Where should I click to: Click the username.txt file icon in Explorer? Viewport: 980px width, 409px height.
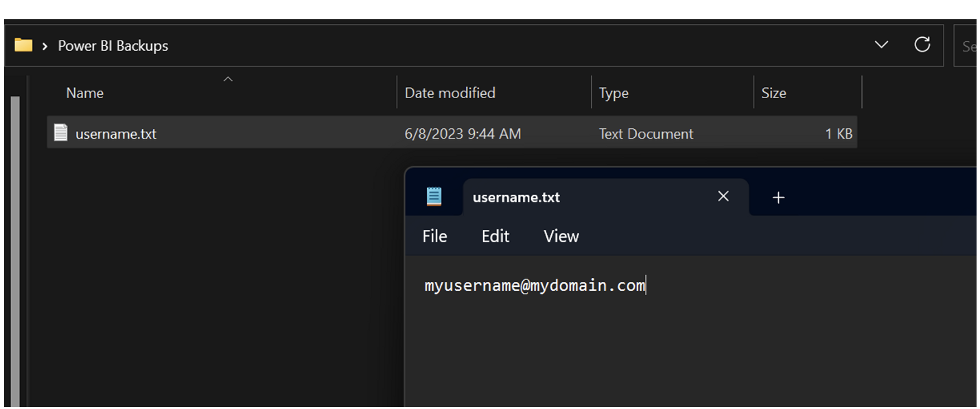point(61,132)
